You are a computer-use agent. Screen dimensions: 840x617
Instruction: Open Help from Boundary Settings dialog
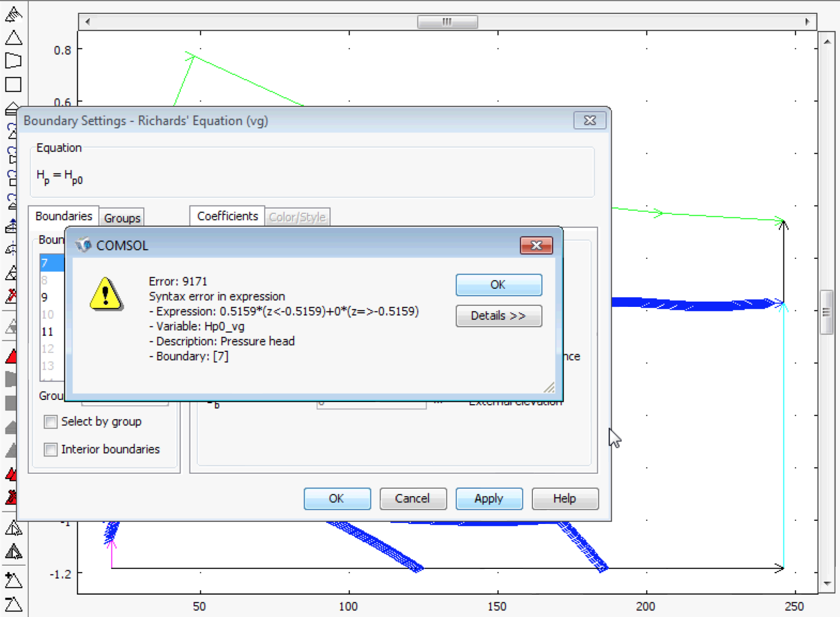click(564, 499)
